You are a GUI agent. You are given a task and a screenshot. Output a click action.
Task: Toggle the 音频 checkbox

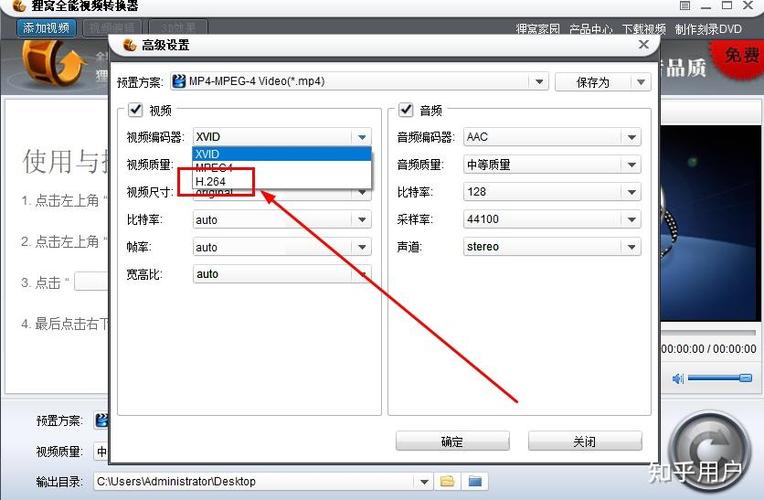click(405, 110)
